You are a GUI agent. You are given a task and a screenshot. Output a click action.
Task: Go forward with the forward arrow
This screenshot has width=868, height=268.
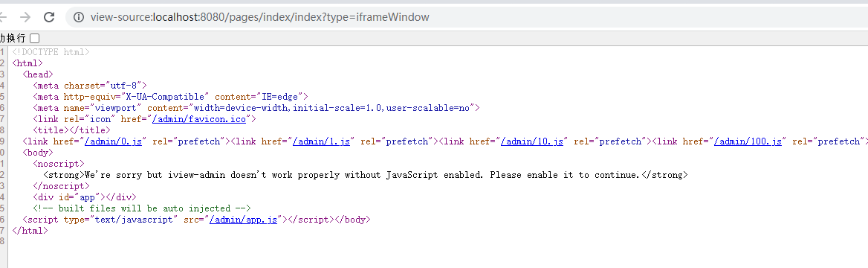[x=25, y=17]
